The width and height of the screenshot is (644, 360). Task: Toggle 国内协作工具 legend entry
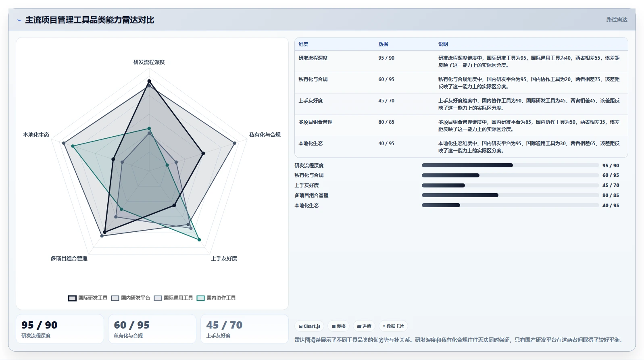pos(216,298)
